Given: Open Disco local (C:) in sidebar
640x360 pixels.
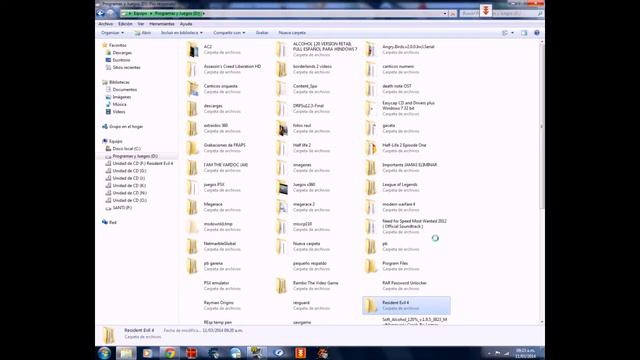Looking at the screenshot, I should (x=126, y=149).
